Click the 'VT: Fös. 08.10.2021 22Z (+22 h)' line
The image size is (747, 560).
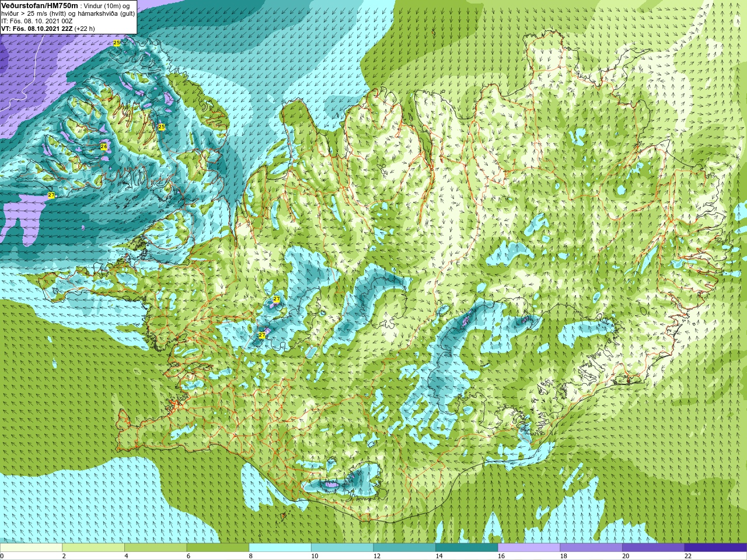(48, 29)
